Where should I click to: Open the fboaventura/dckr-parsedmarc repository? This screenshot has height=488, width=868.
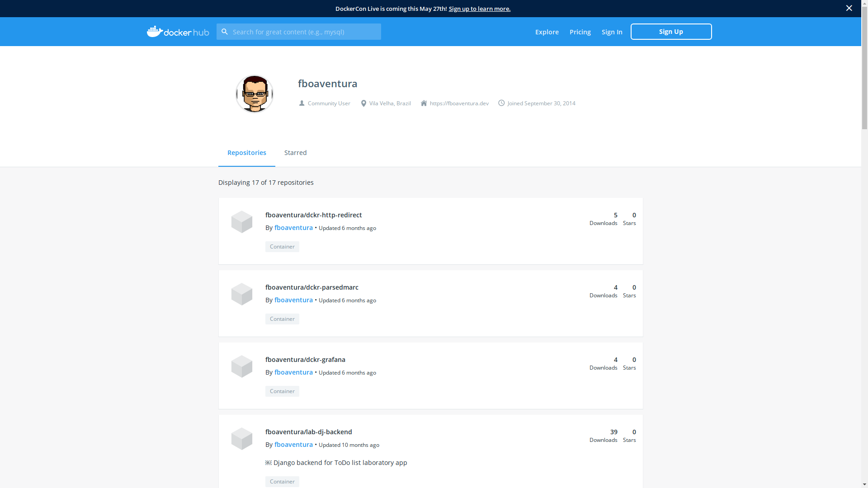pos(312,287)
